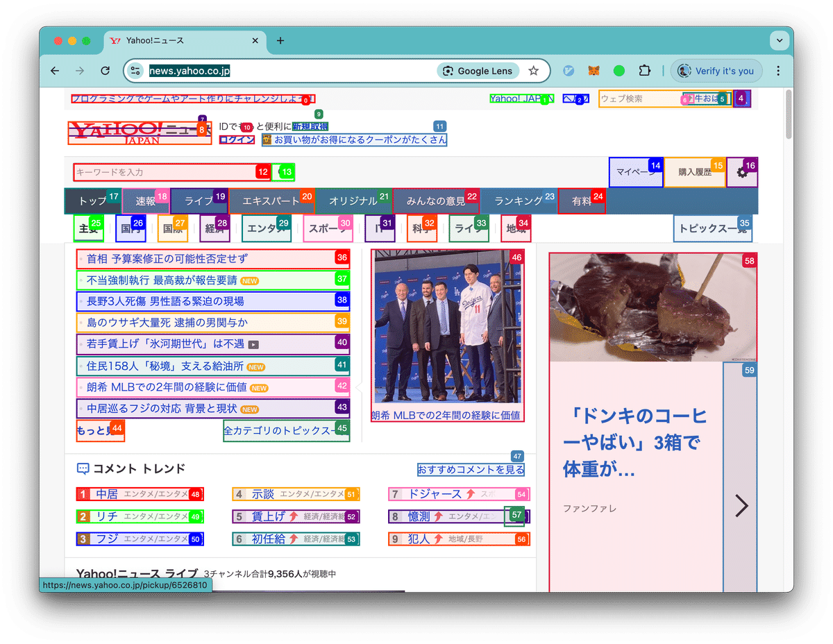Open Google Lens from the address bar

coord(478,71)
